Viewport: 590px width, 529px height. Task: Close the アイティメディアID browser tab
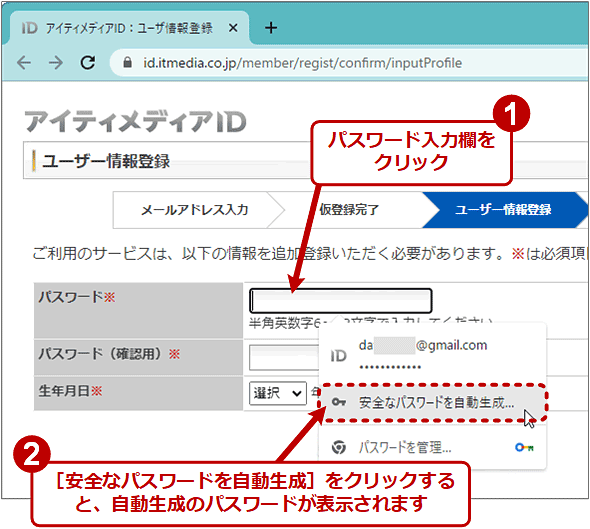click(233, 27)
